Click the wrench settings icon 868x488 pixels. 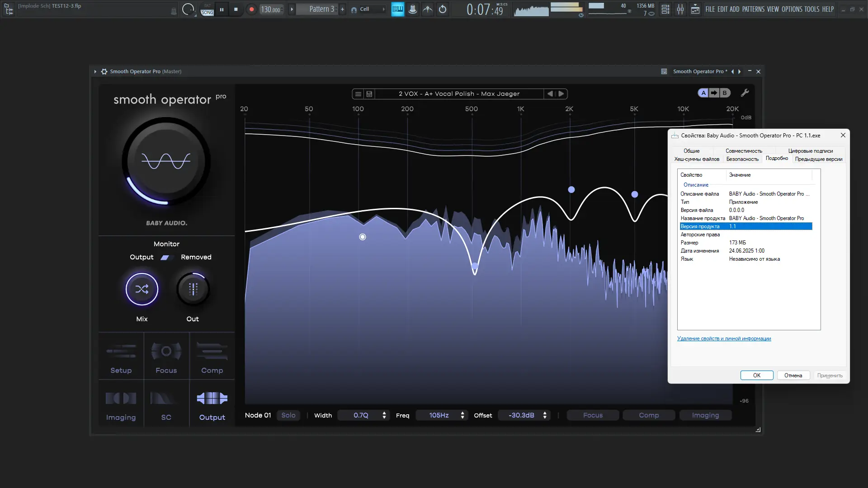(x=745, y=93)
